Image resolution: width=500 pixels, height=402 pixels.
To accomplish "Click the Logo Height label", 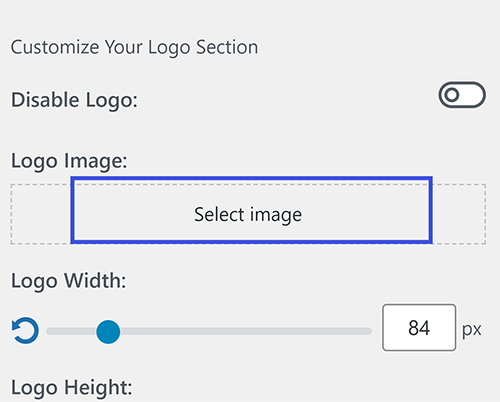I will 72,388.
